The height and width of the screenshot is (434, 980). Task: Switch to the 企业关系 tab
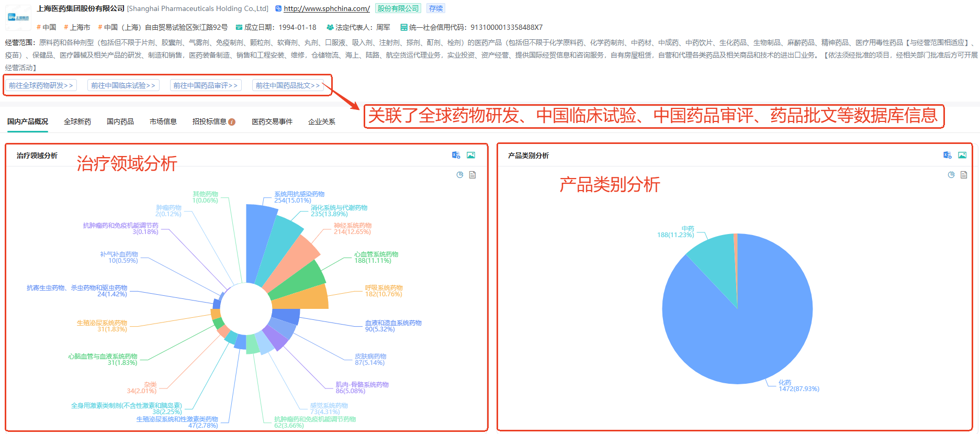click(322, 121)
